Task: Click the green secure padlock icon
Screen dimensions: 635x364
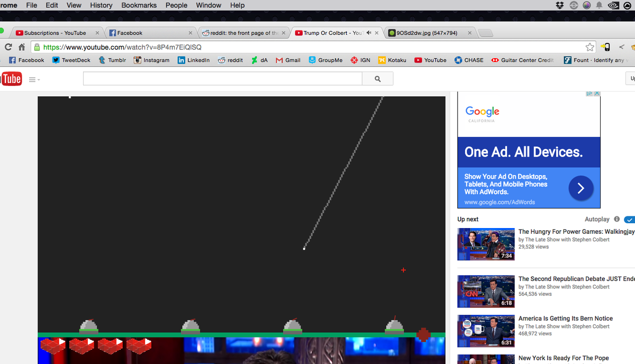Action: point(37,47)
